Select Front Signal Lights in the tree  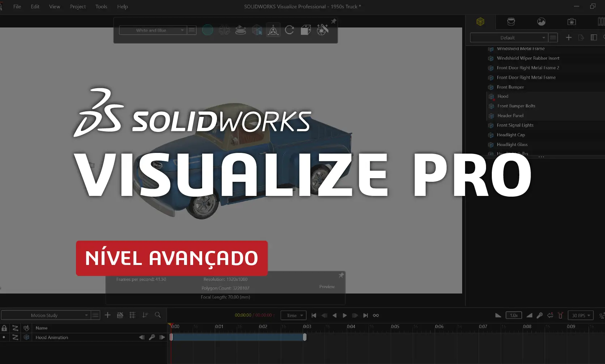pos(515,125)
